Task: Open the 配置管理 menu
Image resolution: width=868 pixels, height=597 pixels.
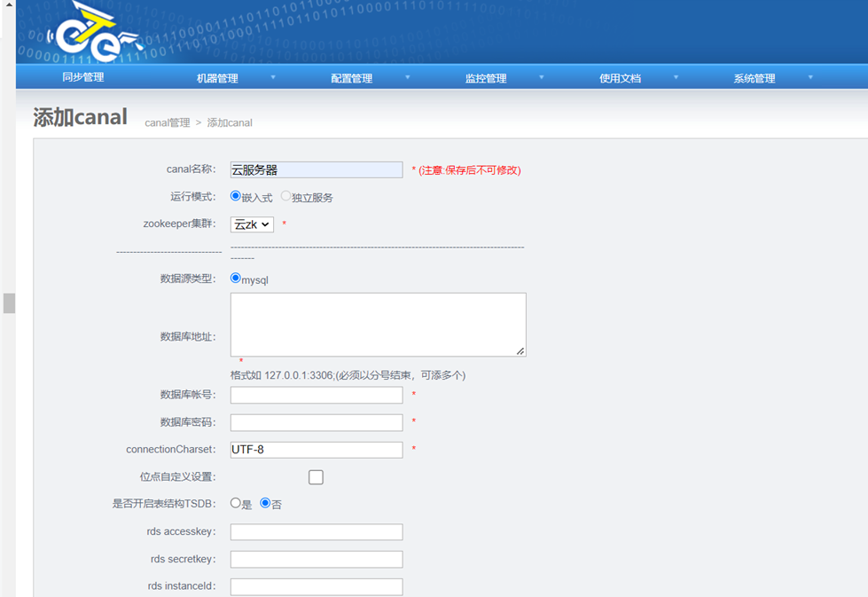Action: pyautogui.click(x=351, y=78)
